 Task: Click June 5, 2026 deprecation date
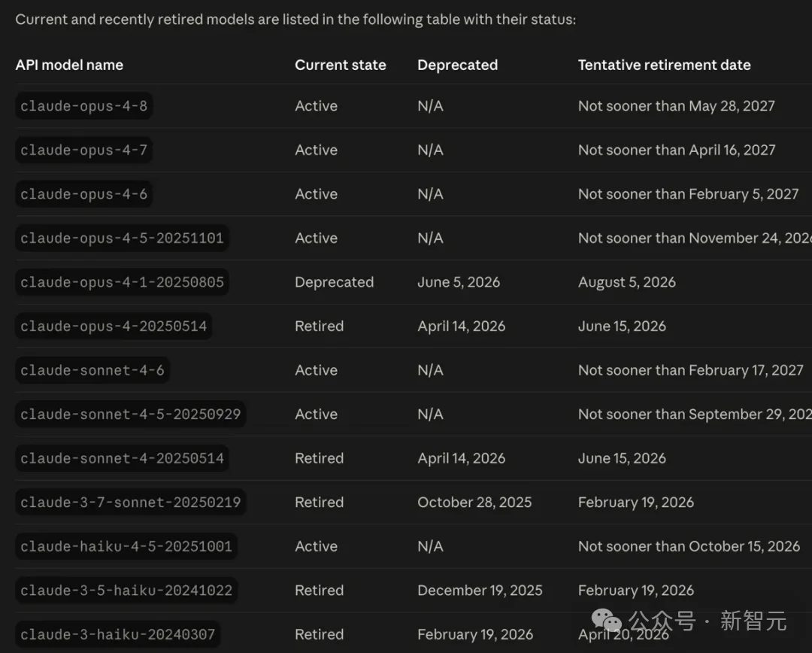[459, 282]
